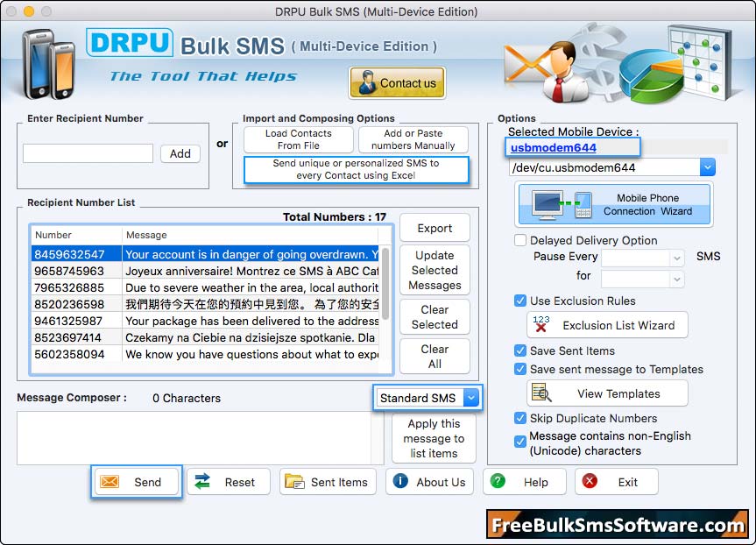Click Send unique SMS using Excel button

coord(356,169)
